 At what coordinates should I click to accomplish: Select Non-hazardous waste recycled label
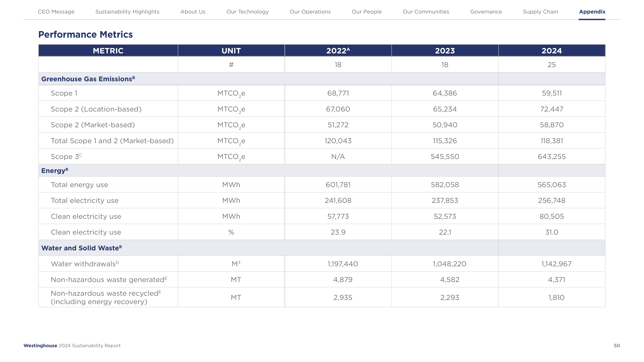[106, 297]
